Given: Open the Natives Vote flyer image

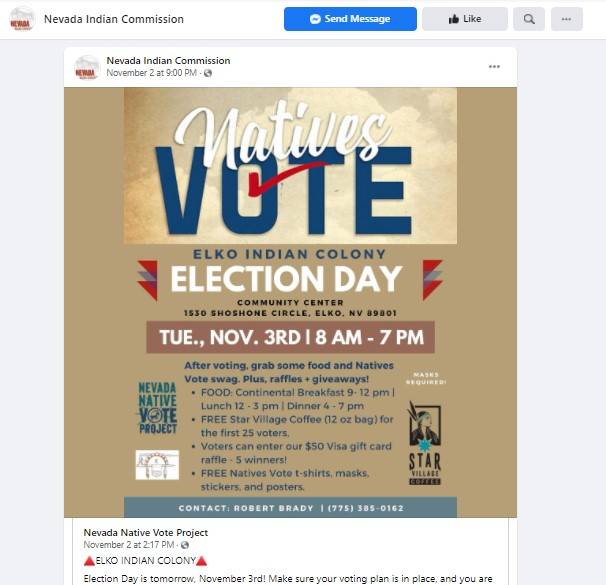Looking at the screenshot, I should pyautogui.click(x=290, y=300).
